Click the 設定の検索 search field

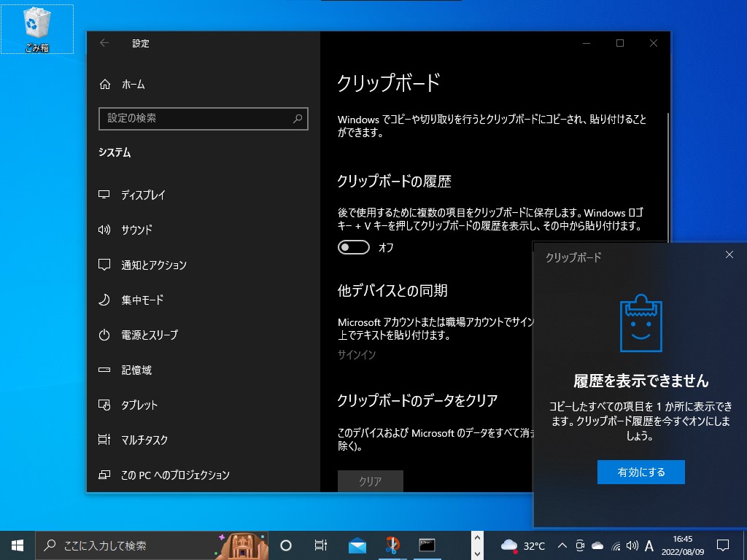coord(203,118)
